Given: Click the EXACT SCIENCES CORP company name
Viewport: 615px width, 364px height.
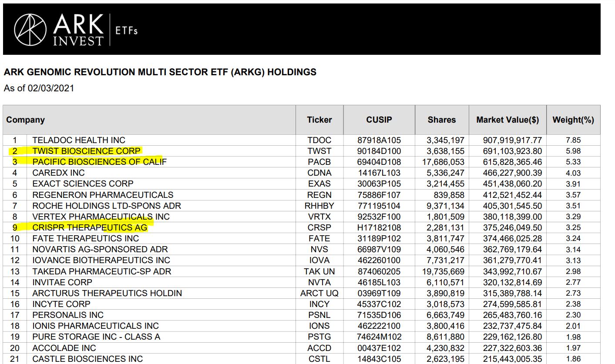Looking at the screenshot, I should tap(83, 184).
